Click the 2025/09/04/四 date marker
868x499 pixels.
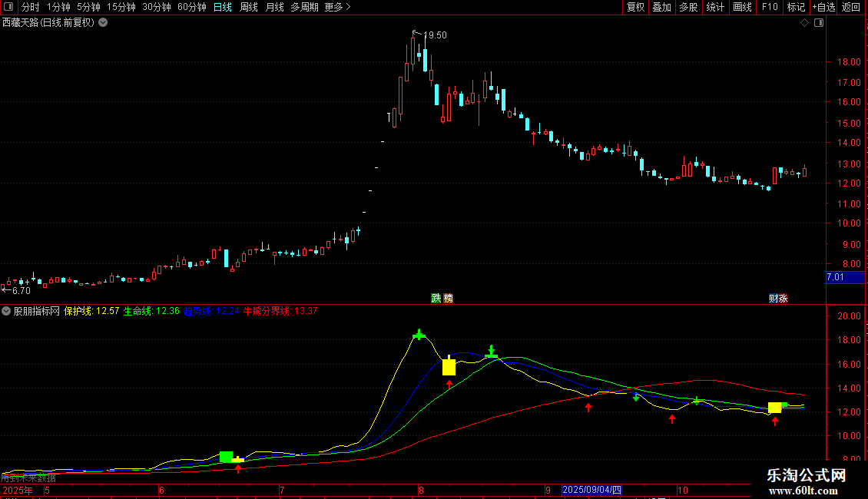click(x=591, y=490)
